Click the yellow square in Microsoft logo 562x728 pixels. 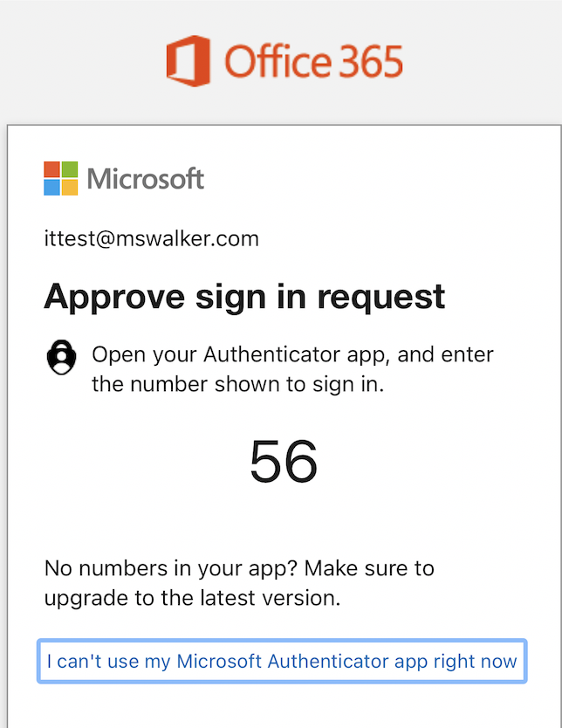pos(69,187)
